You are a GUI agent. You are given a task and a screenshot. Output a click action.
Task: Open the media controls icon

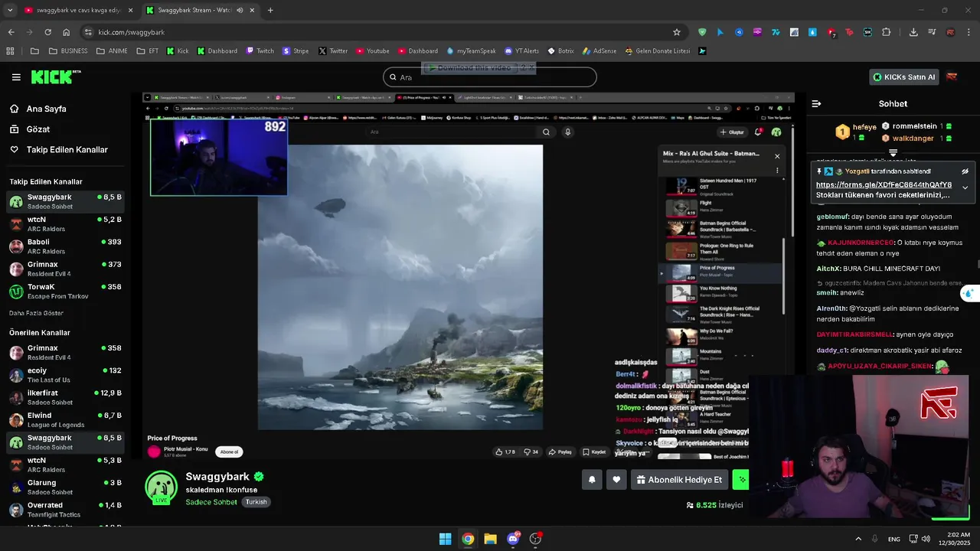point(932,32)
